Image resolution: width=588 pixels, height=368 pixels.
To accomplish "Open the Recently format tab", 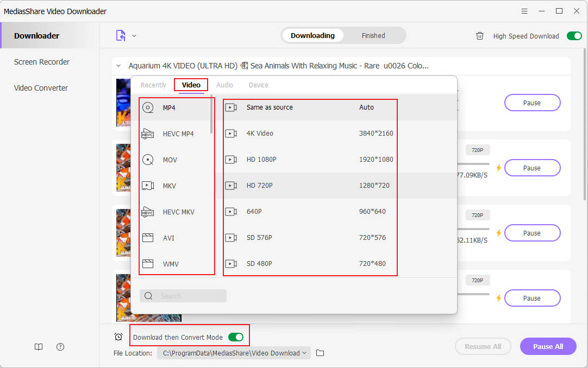I will (x=153, y=85).
